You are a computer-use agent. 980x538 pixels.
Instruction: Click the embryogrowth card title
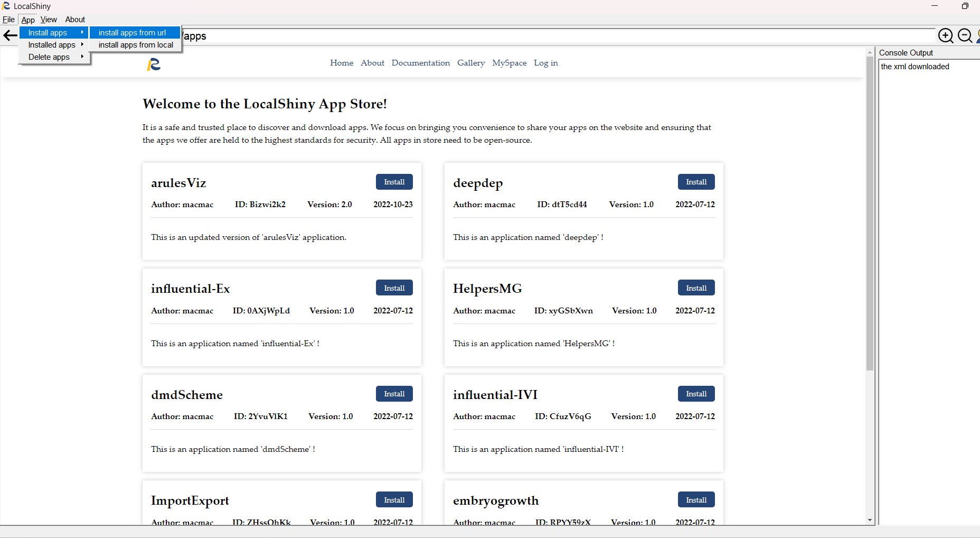[496, 501]
